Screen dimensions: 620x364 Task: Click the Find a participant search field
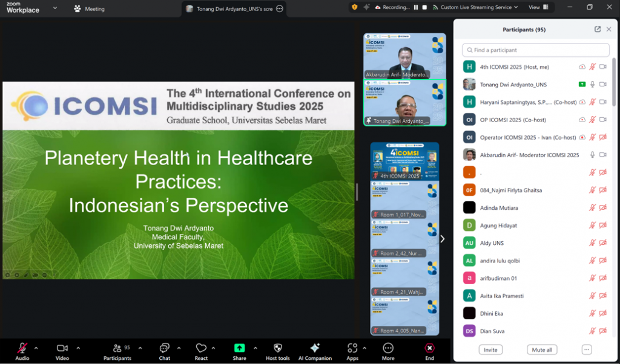[x=536, y=50]
